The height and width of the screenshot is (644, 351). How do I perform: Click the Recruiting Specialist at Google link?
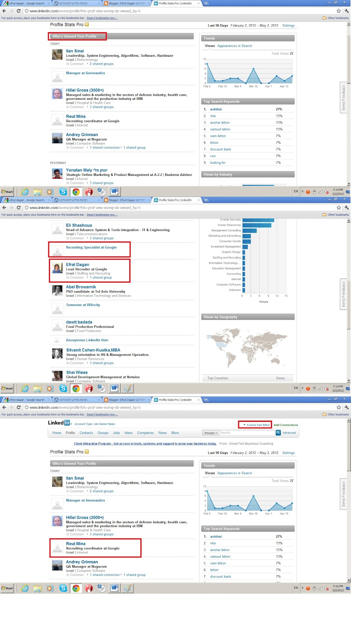[x=91, y=247]
